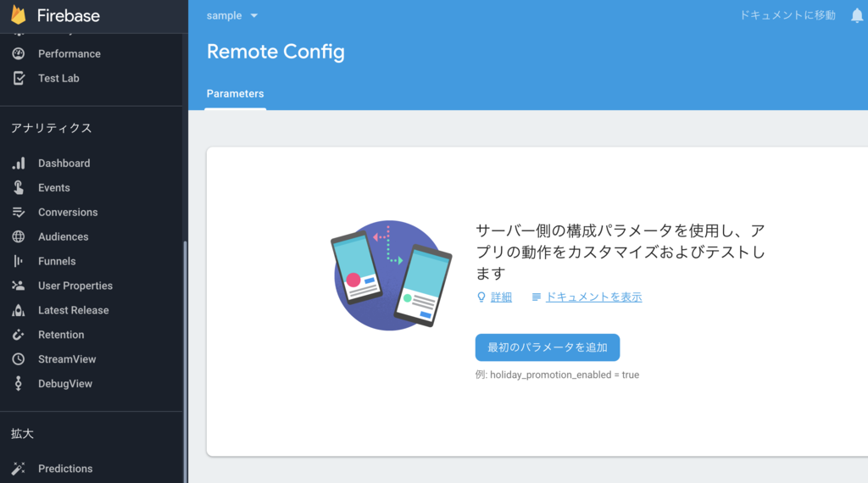This screenshot has width=868, height=483.
Task: Click the Remote Config page title
Action: pos(275,52)
